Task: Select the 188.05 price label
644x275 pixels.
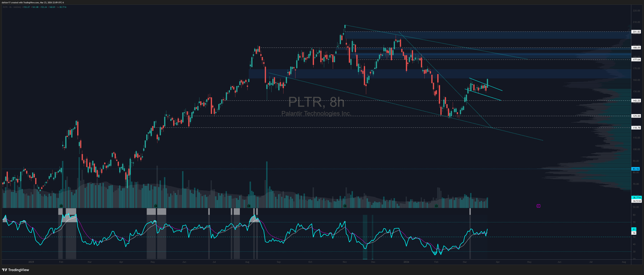Action: tap(636, 48)
